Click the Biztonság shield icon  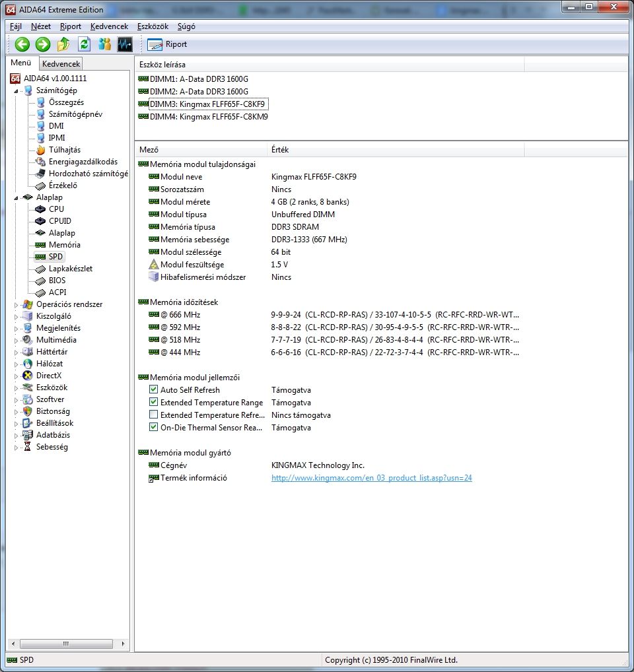pyautogui.click(x=28, y=411)
